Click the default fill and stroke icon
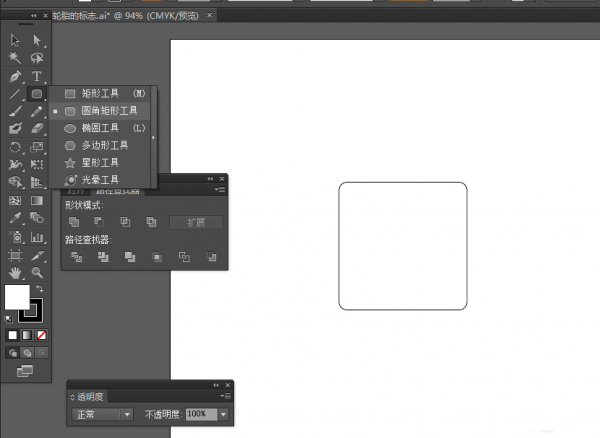 coord(11,319)
